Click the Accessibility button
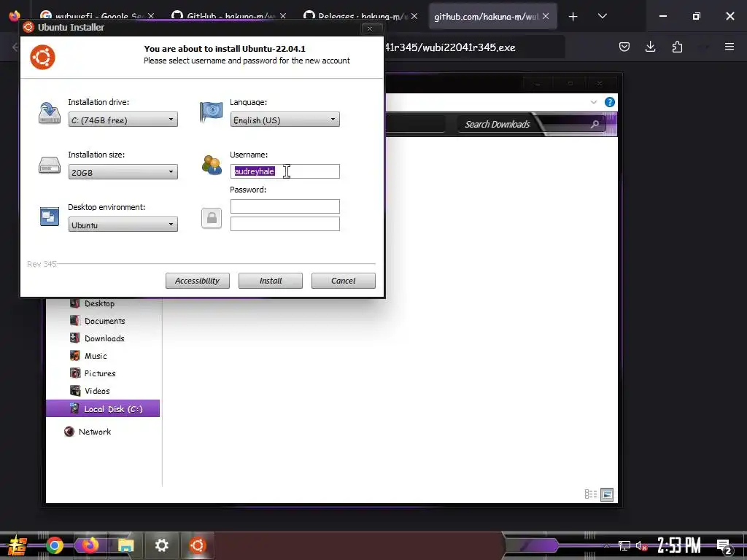The height and width of the screenshot is (560, 747). tap(197, 281)
